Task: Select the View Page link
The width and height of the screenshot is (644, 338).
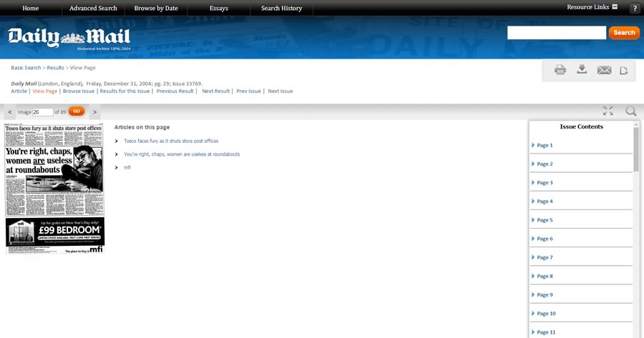Action: [45, 91]
